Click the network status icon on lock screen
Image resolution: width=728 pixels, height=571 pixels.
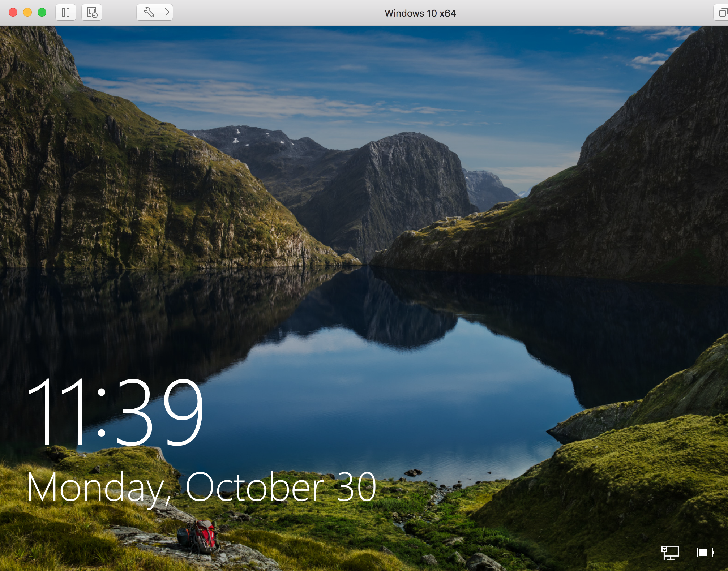(x=670, y=553)
